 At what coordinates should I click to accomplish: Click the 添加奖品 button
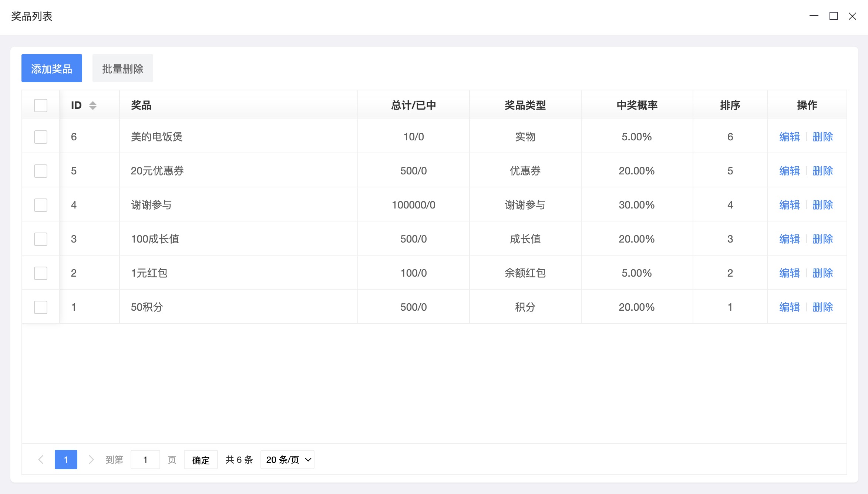(52, 68)
